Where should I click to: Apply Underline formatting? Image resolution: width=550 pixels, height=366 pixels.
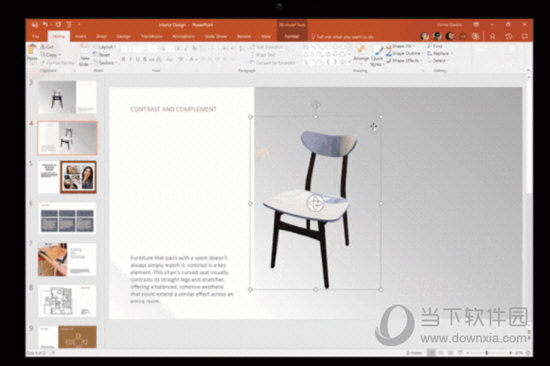138,59
